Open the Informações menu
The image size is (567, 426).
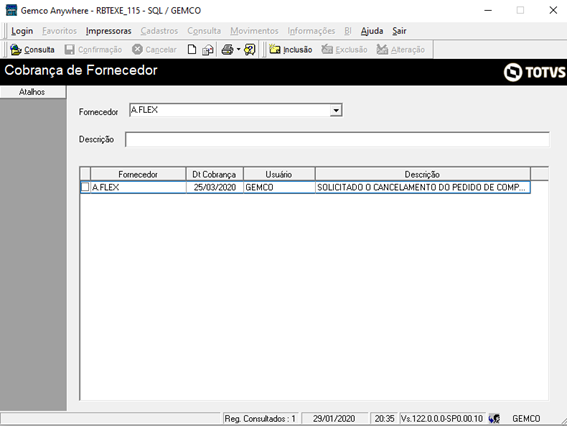coord(311,31)
